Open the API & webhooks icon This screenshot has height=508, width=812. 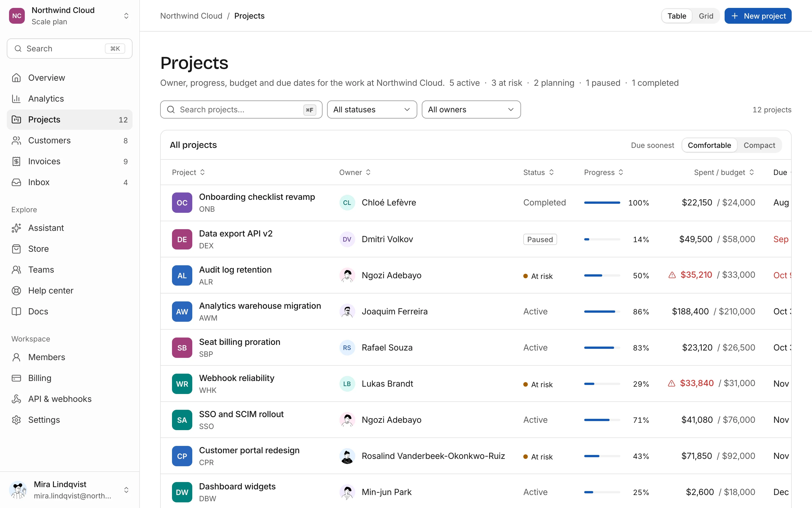pos(16,399)
